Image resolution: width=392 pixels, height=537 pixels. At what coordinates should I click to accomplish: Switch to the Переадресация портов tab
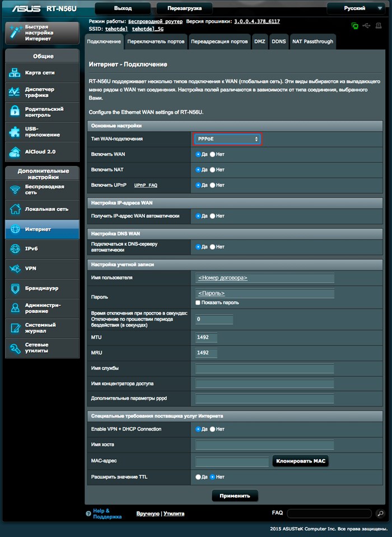pos(219,41)
